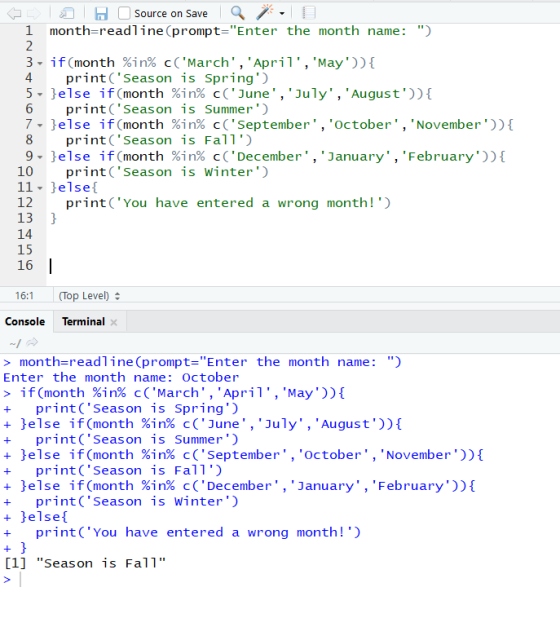This screenshot has height=627, width=560.
Task: Switch to the Console tab
Action: click(x=25, y=321)
